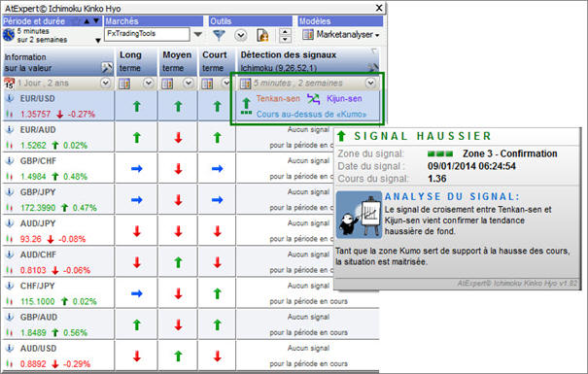Image resolution: width=588 pixels, height=374 pixels.
Task: Click the Court terme column header
Action: (x=217, y=61)
